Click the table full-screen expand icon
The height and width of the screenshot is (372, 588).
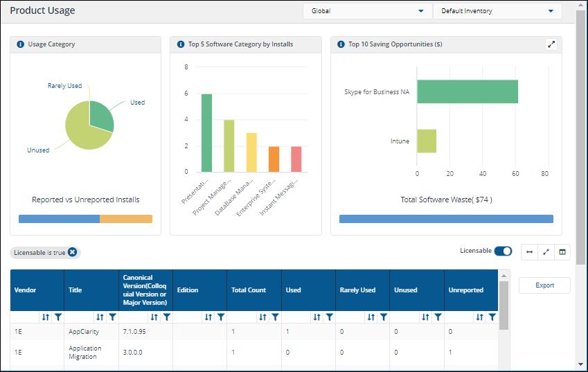point(546,251)
